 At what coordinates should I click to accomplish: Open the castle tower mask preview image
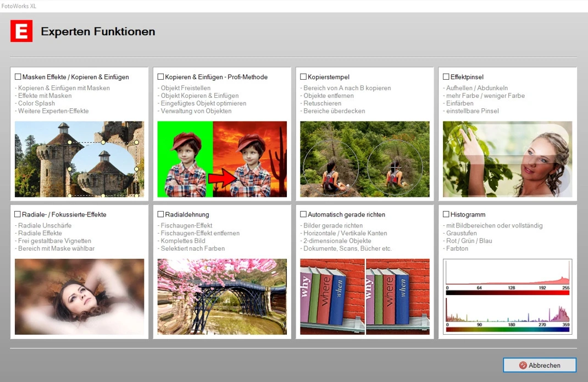coord(79,159)
